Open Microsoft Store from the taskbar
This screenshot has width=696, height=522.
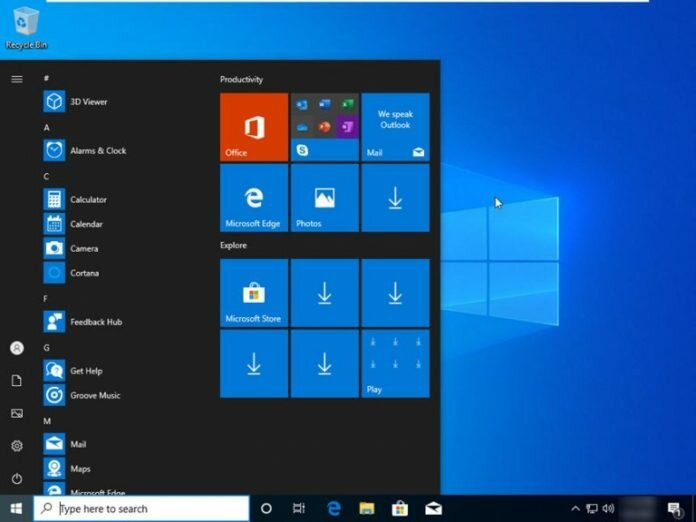click(x=400, y=509)
